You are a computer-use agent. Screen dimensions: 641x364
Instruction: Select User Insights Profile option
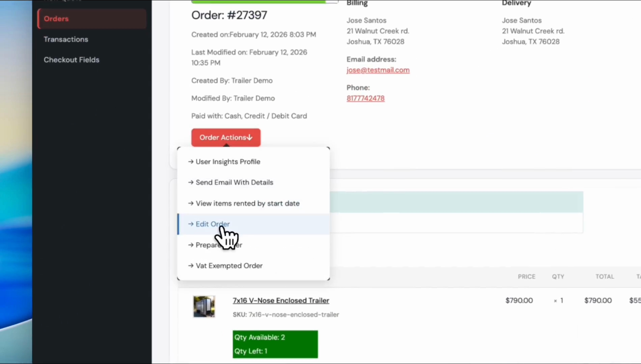pyautogui.click(x=228, y=162)
